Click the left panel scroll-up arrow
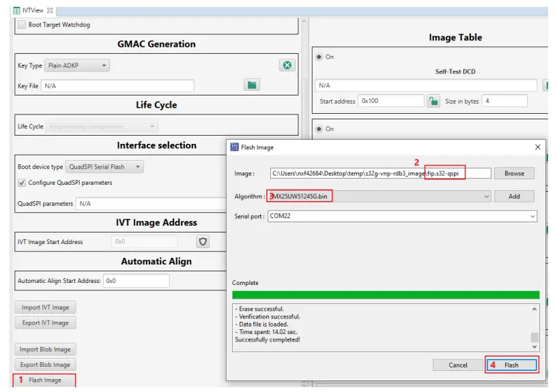This screenshot has height=392, width=557. coord(304,22)
